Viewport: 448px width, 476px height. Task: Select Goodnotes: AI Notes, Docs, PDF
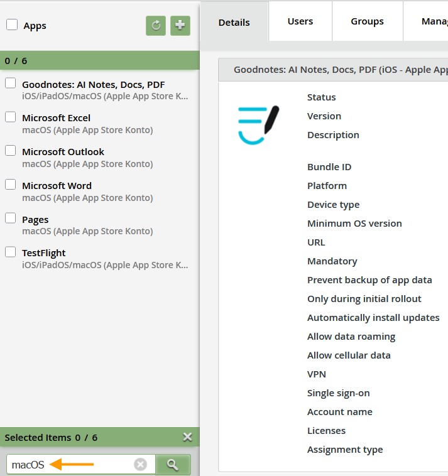pyautogui.click(x=93, y=84)
